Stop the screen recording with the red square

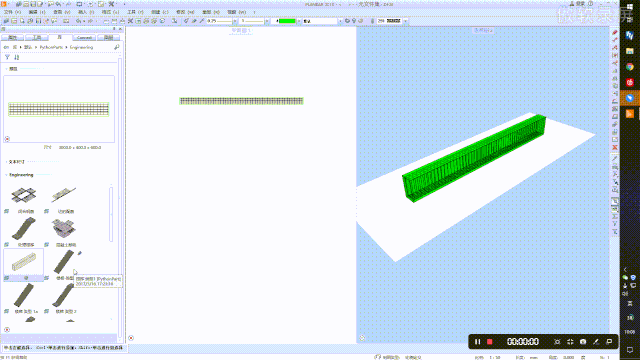click(x=490, y=342)
